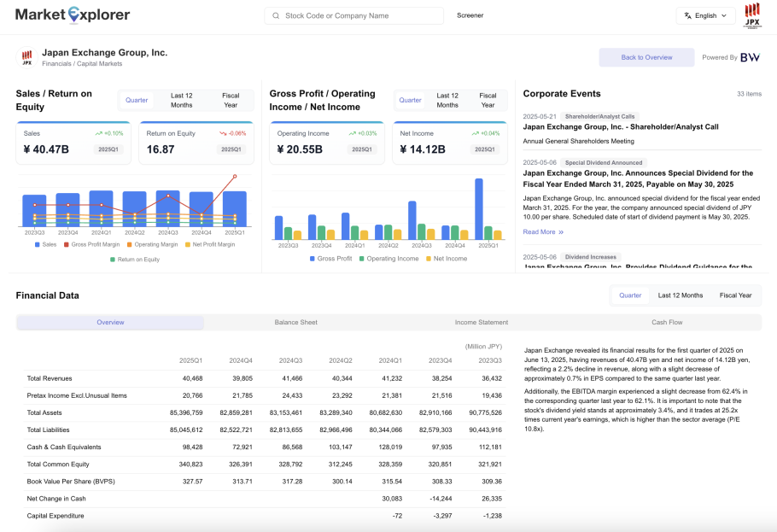
Task: Click the Sales legend icon
Action: pyautogui.click(x=38, y=244)
